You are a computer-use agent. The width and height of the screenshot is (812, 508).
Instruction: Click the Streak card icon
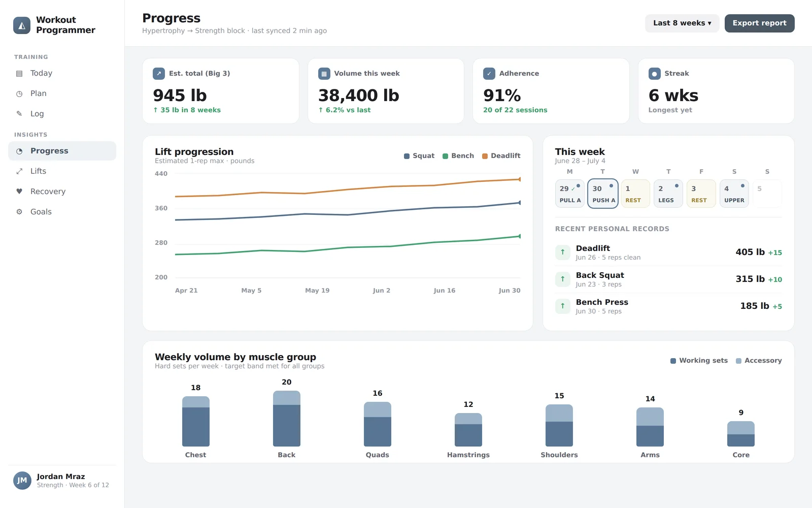(654, 74)
